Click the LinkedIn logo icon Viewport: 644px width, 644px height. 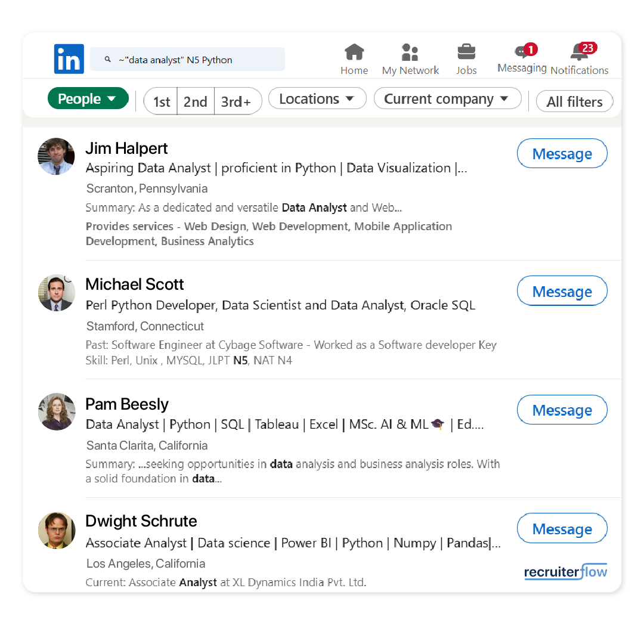(x=69, y=59)
